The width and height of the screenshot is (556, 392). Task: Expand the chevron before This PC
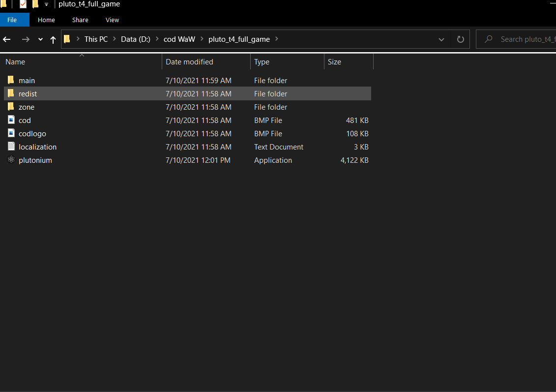pos(78,39)
